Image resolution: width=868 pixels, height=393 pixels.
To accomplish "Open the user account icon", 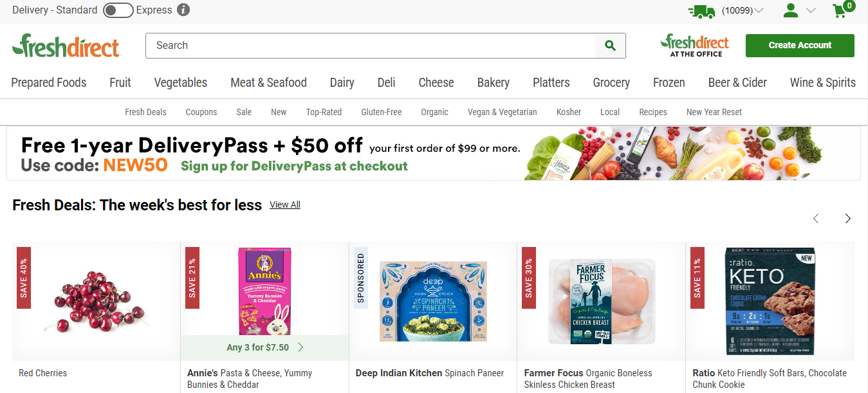I will pyautogui.click(x=791, y=10).
